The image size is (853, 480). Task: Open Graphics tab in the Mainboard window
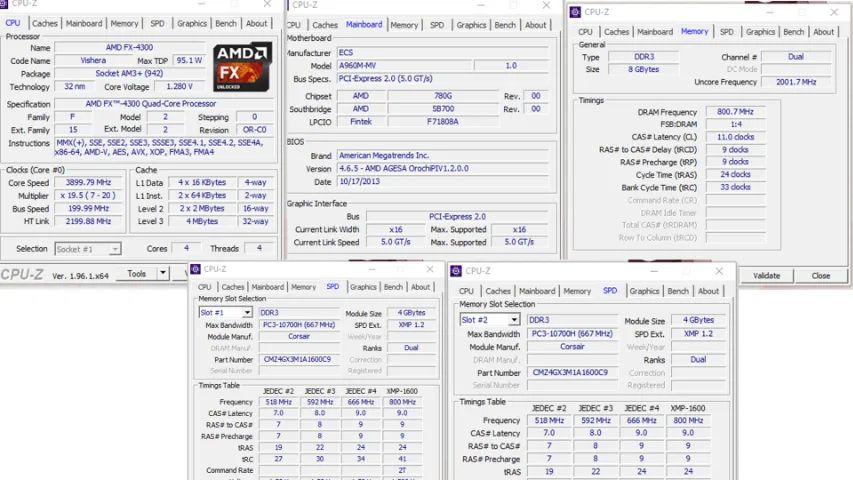click(x=471, y=25)
